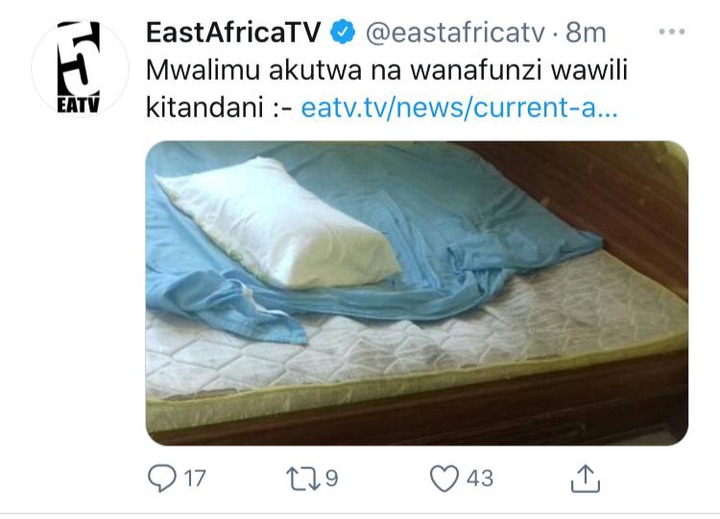Click the reply speech bubble icon
720x519 pixels.
coord(162,478)
